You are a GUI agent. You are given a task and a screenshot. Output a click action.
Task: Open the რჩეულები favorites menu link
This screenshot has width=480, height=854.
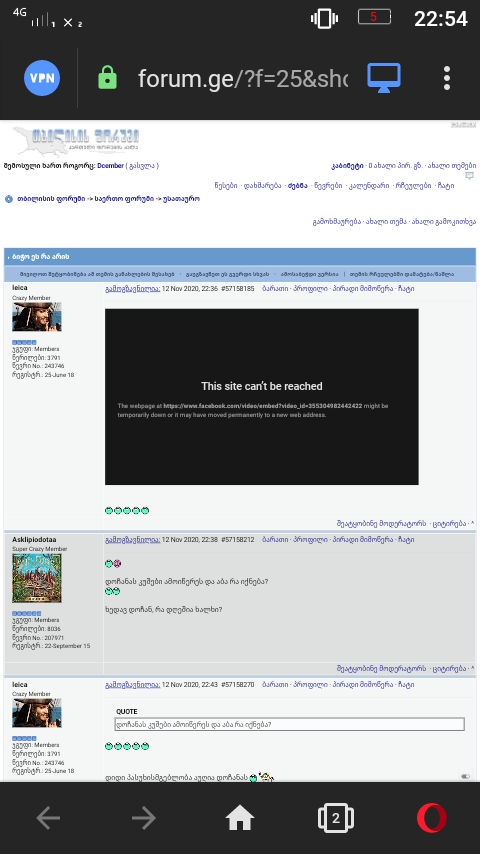(413, 185)
